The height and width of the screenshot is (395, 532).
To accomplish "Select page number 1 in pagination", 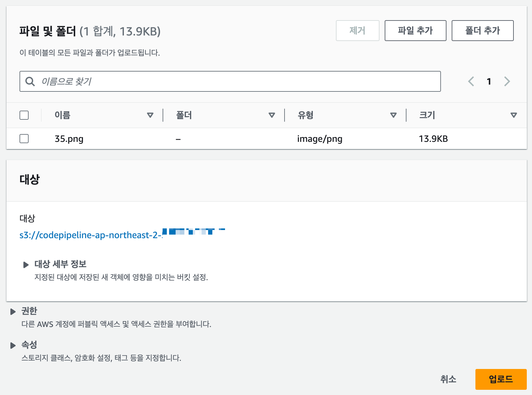I will [x=489, y=81].
